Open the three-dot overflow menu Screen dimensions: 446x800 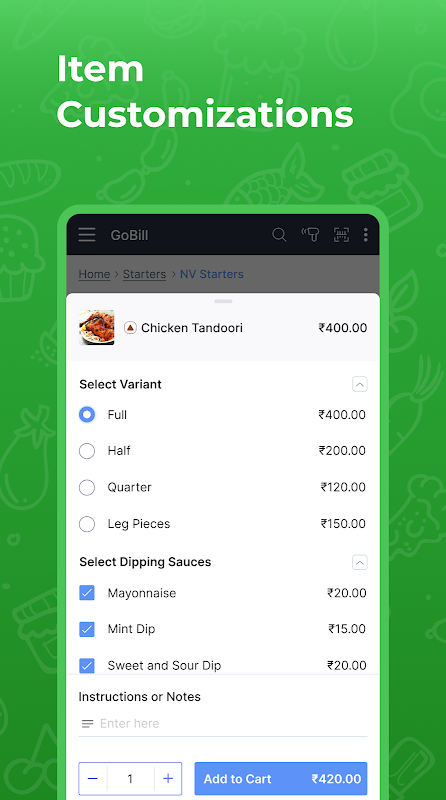[x=365, y=235]
